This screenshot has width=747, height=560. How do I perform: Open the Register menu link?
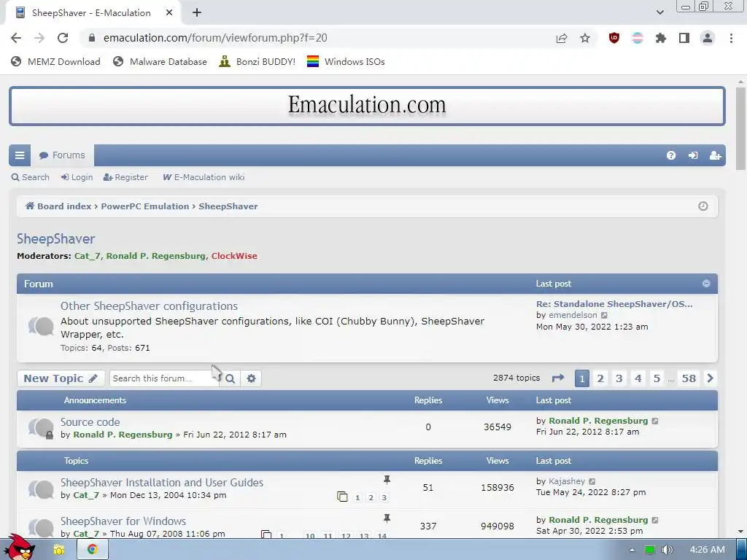(x=125, y=177)
